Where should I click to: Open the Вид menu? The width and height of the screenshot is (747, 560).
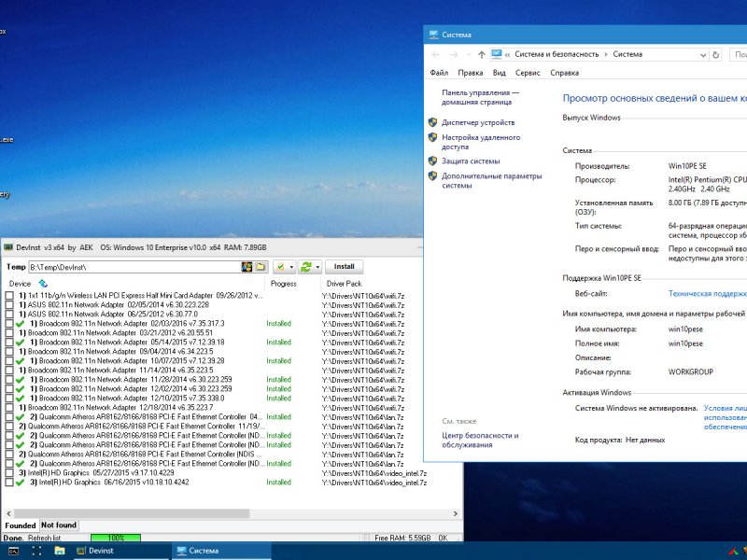(499, 73)
